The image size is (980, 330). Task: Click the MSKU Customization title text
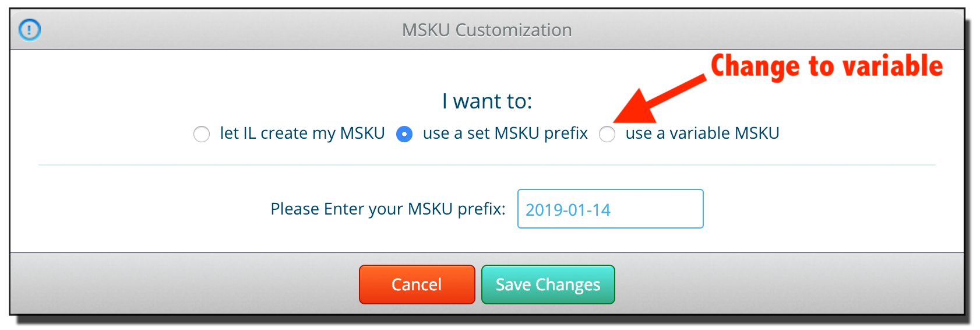click(x=487, y=30)
